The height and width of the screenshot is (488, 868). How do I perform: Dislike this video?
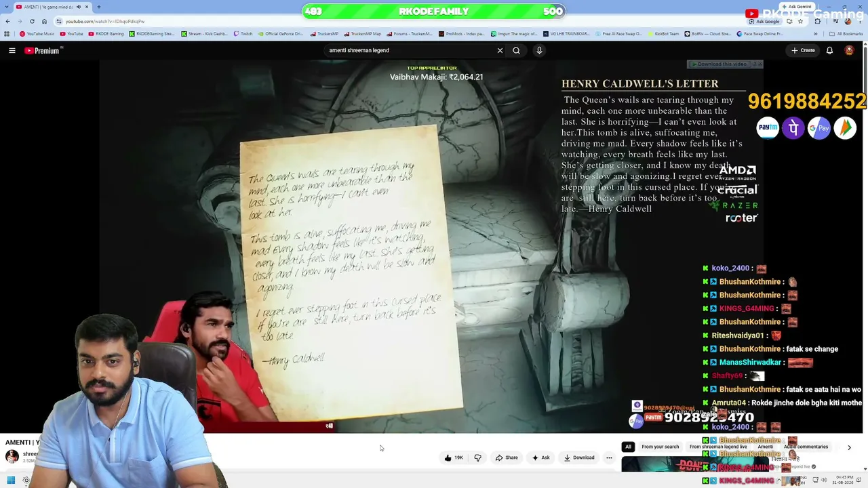pos(477,457)
